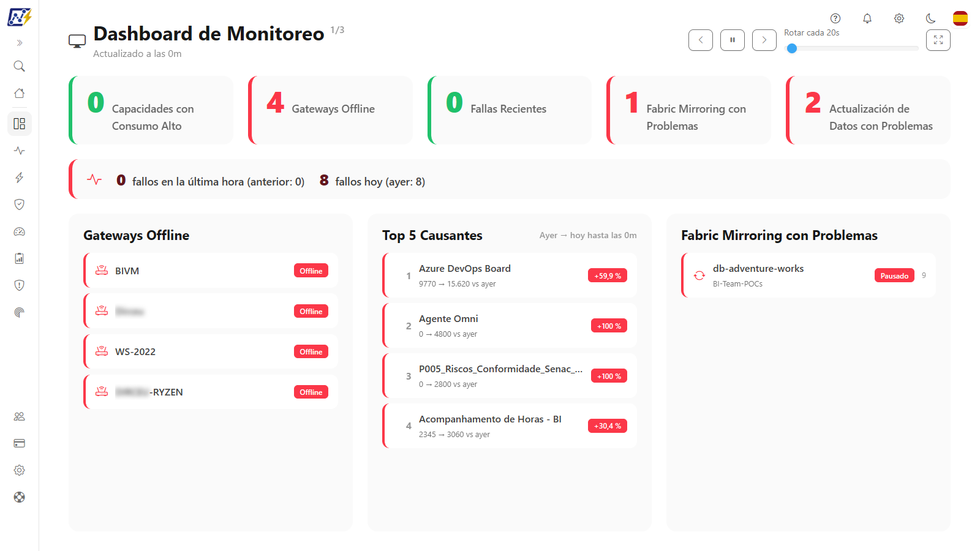The height and width of the screenshot is (551, 980).
Task: Select the WS-2022 gateway row
Action: (211, 351)
